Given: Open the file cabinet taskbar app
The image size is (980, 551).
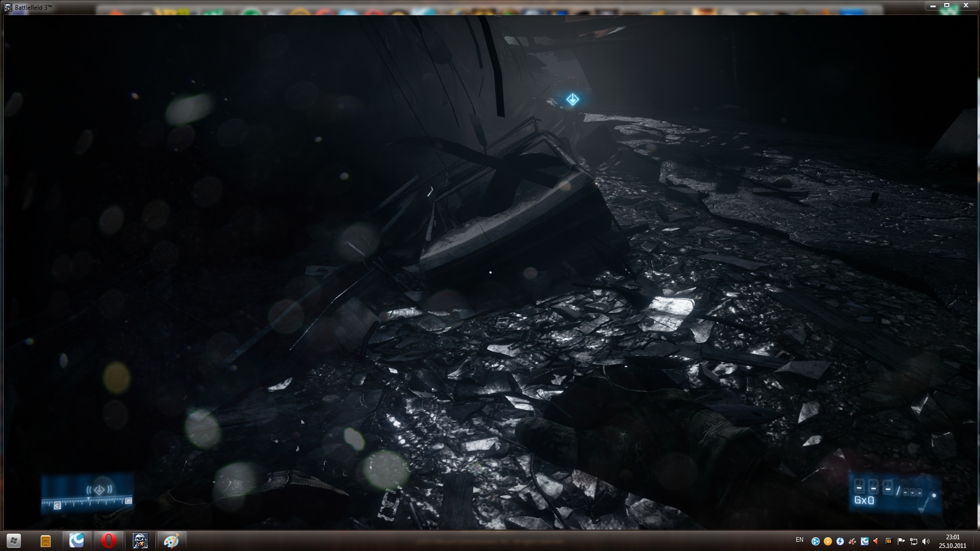Looking at the screenshot, I should pyautogui.click(x=45, y=541).
